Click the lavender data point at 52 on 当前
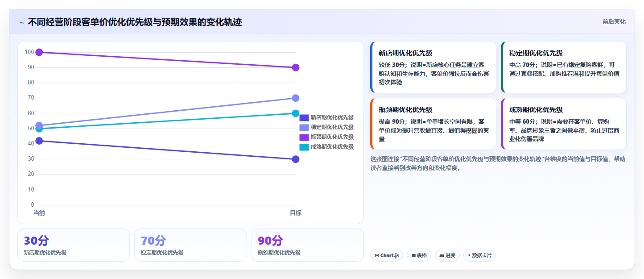 click(39, 125)
